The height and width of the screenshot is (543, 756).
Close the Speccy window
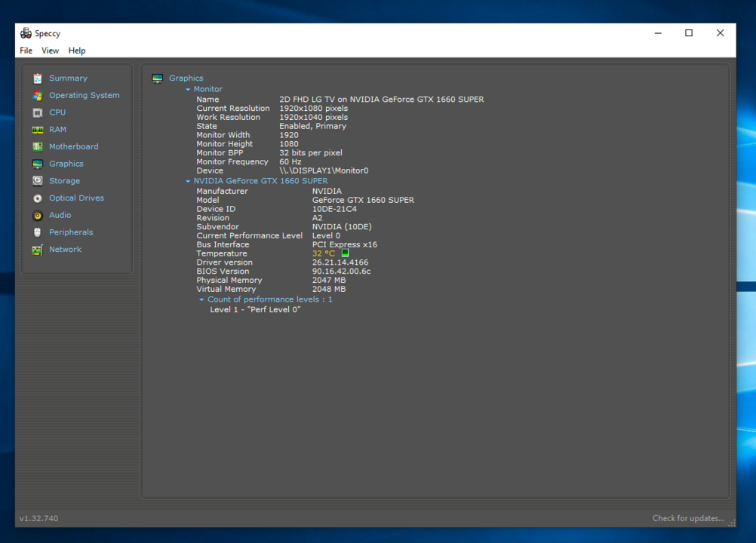(x=721, y=32)
